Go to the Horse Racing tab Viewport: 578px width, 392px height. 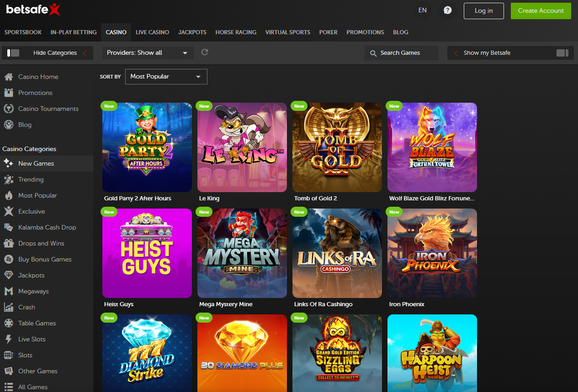(x=236, y=32)
